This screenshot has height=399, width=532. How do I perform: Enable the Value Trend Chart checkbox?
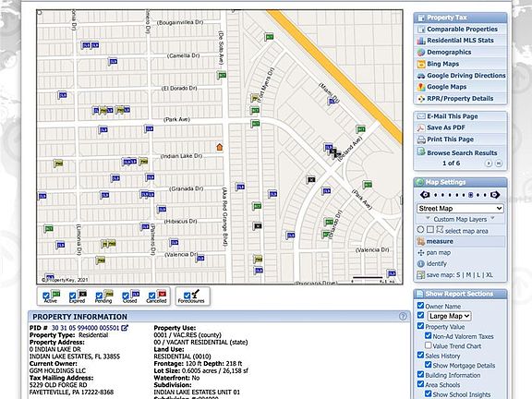click(429, 345)
